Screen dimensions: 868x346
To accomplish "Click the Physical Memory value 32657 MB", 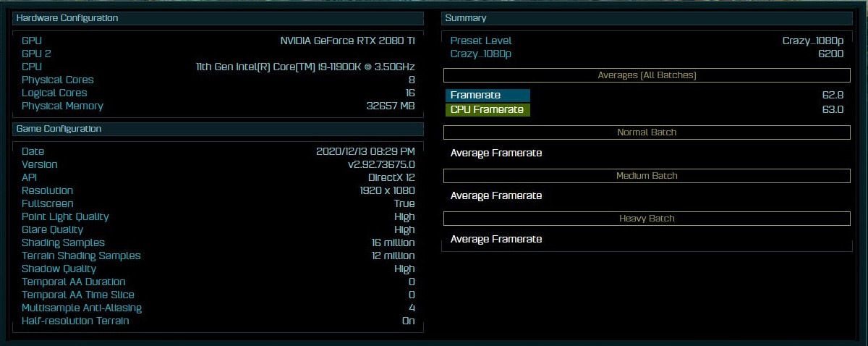I will (391, 106).
